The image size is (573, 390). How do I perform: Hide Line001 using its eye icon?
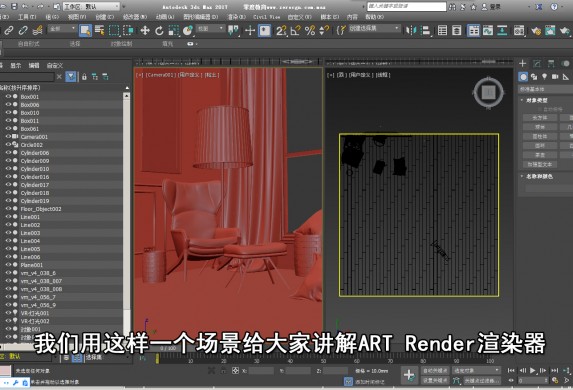pyautogui.click(x=8, y=216)
